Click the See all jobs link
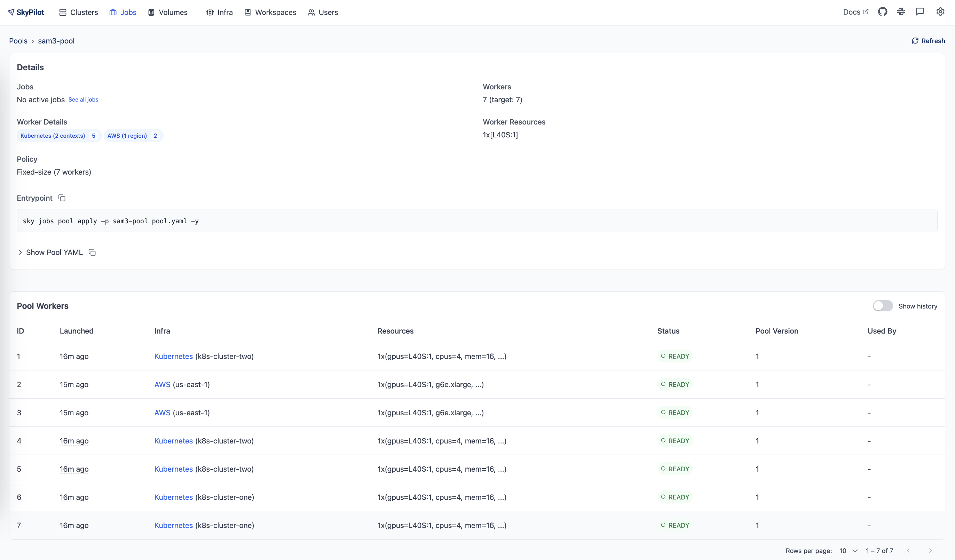The height and width of the screenshot is (560, 955). pos(84,99)
